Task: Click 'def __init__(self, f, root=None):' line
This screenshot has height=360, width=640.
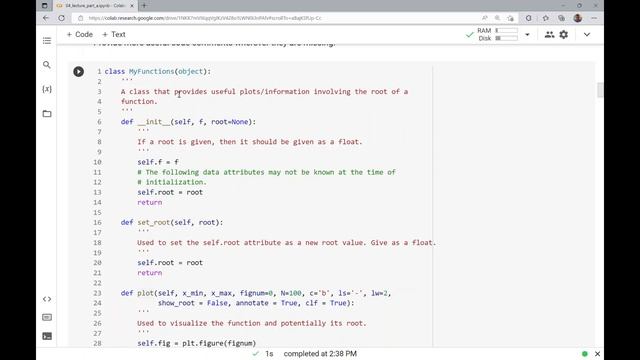Action: (188, 122)
